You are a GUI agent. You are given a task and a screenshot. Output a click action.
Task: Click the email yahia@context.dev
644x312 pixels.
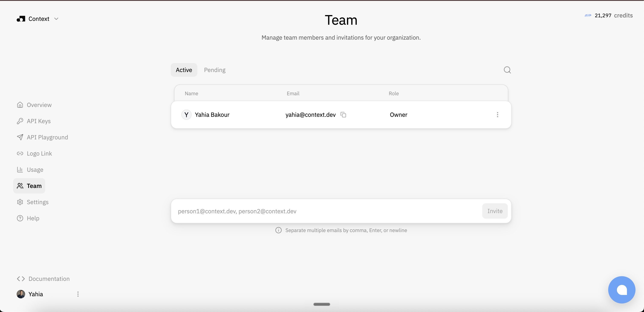(x=310, y=115)
